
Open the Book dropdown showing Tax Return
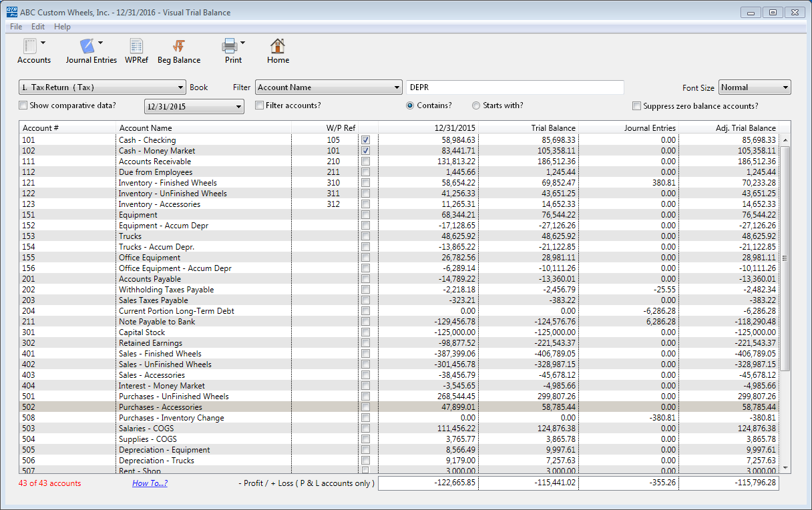click(x=102, y=87)
